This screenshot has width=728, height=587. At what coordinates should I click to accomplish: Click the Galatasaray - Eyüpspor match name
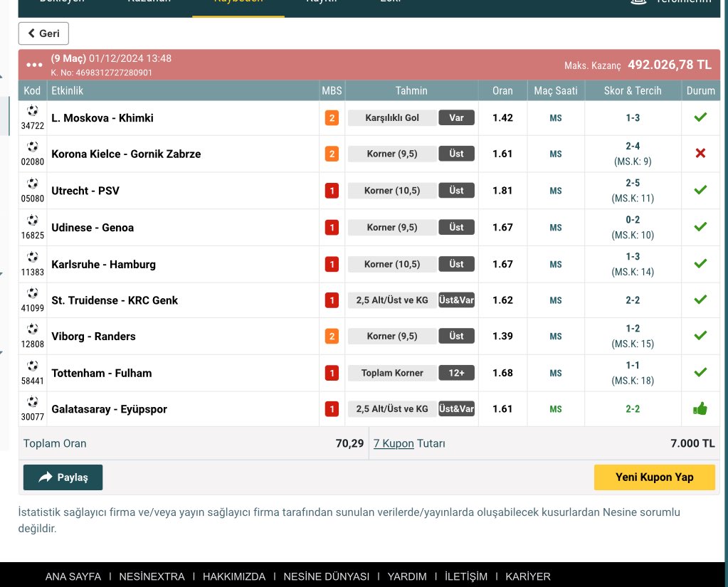109,409
